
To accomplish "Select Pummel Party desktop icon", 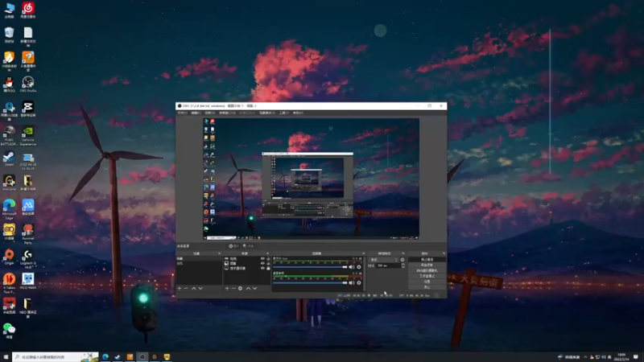I will (28, 234).
